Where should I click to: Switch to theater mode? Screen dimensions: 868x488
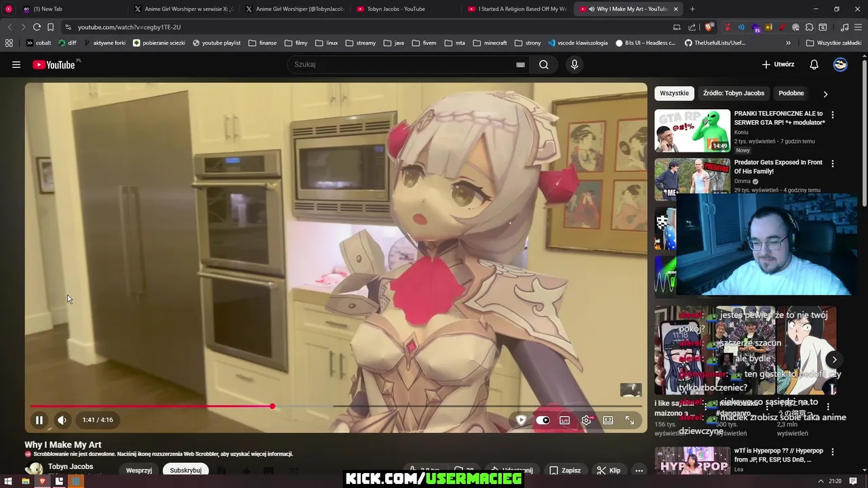coord(608,420)
